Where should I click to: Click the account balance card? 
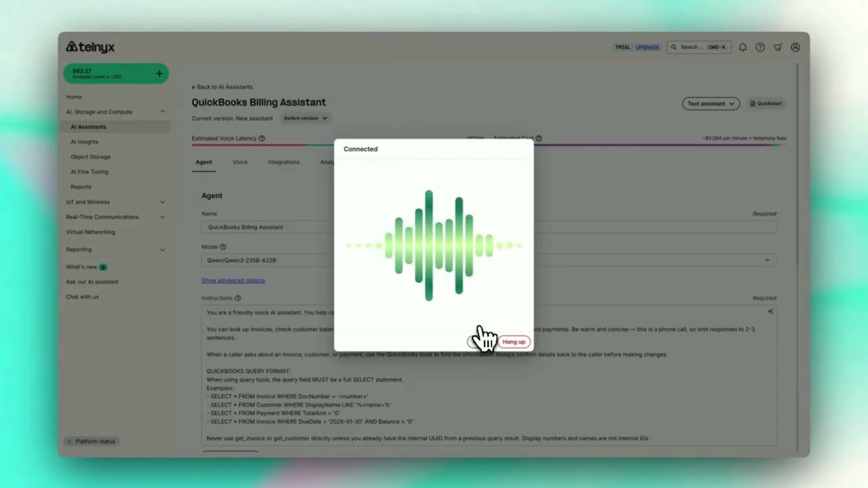pos(115,73)
